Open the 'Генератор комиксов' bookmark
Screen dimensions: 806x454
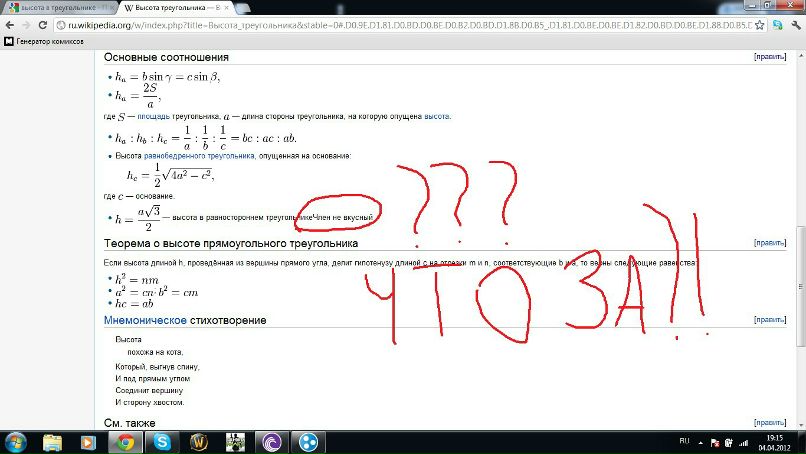coord(46,41)
